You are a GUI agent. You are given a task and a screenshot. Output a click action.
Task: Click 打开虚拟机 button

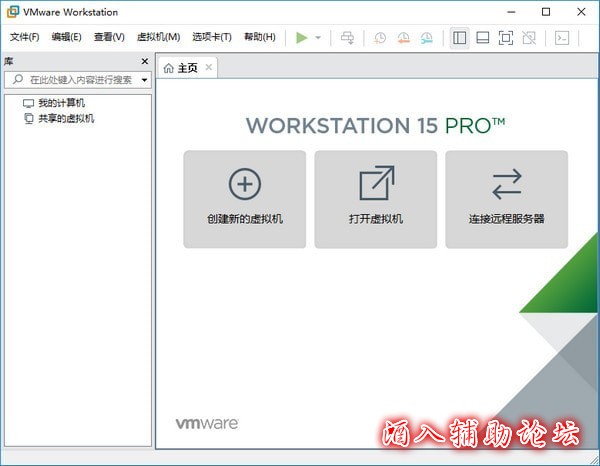pos(375,199)
